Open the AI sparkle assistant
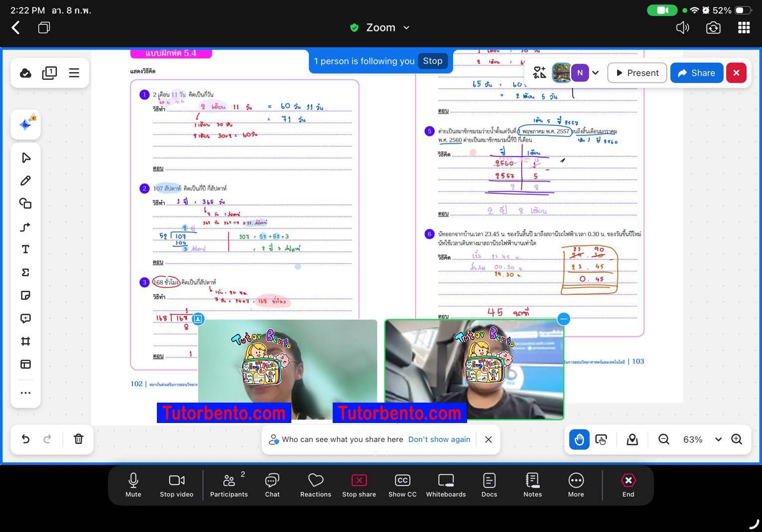 (25, 124)
